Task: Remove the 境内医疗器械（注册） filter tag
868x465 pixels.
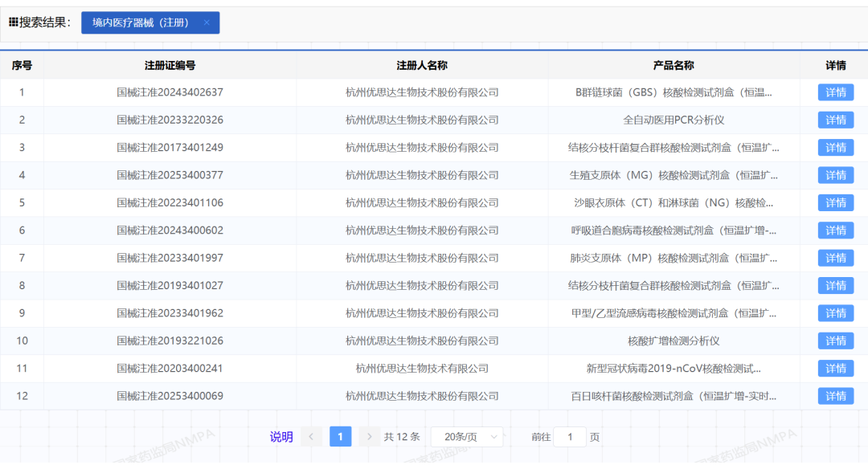Action: [x=207, y=23]
